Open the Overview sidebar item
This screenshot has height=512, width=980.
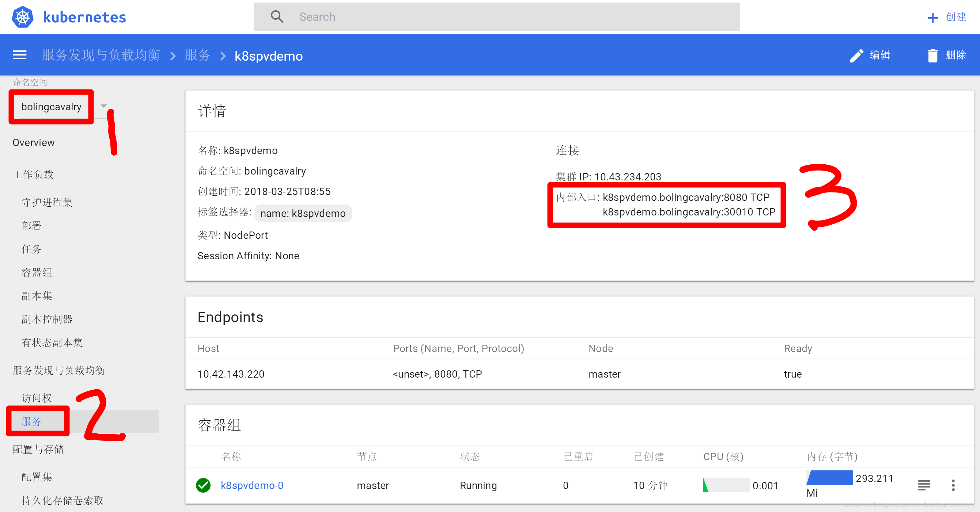pos(34,142)
